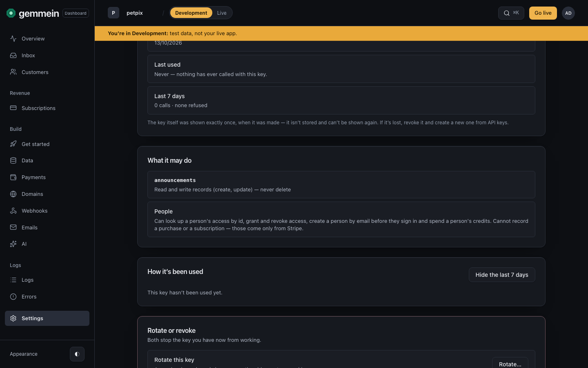Click the "Rotate or revoke" heading

[x=171, y=330]
